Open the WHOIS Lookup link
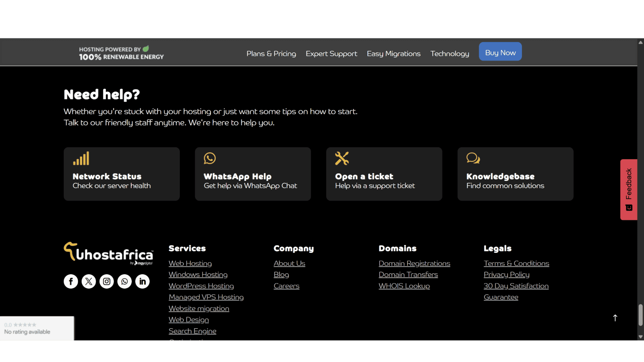The width and height of the screenshot is (644, 362). [404, 286]
